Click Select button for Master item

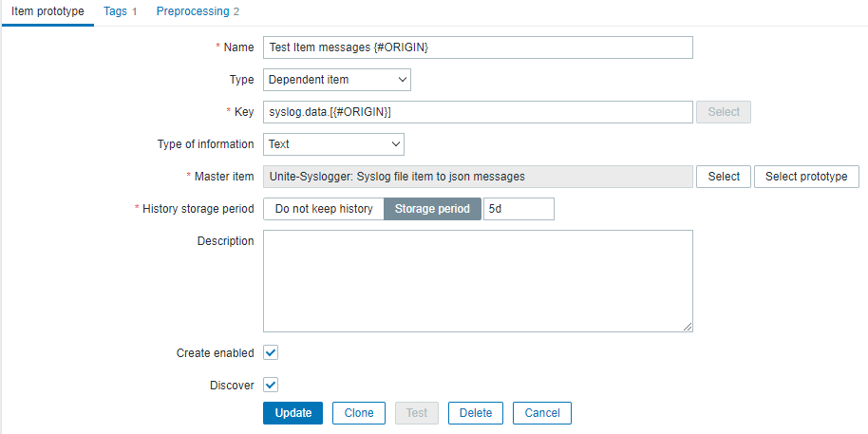724,177
